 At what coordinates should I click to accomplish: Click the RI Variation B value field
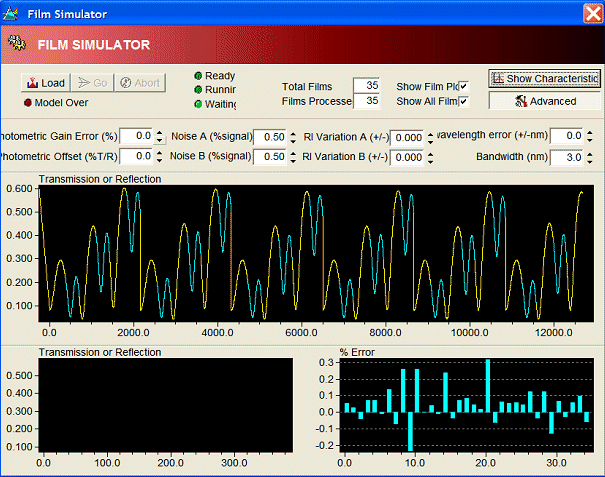pos(407,157)
